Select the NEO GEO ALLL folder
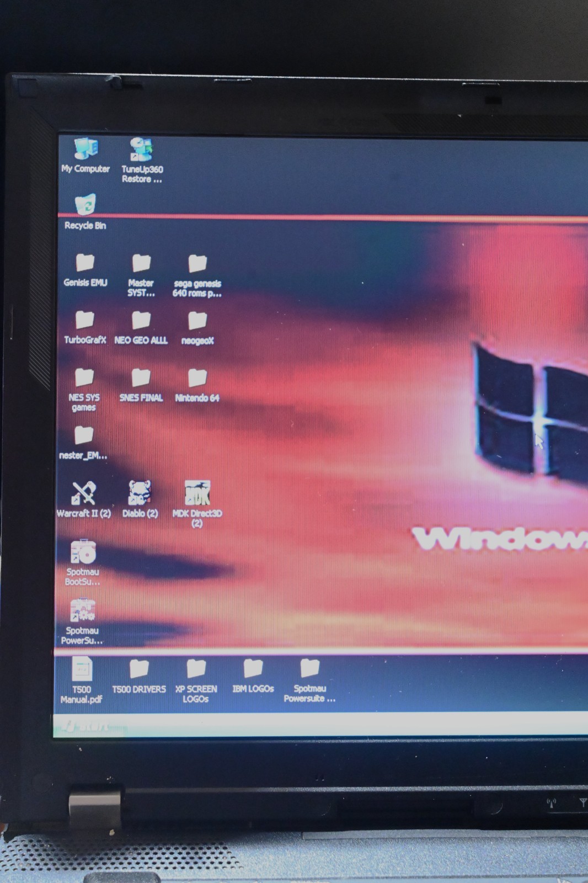The image size is (588, 883). (x=141, y=328)
